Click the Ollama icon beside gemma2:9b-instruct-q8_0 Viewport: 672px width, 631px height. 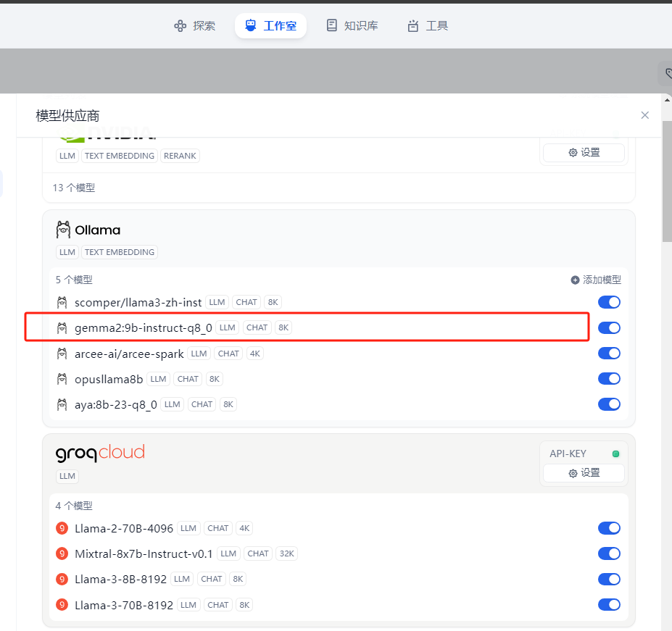click(x=62, y=327)
